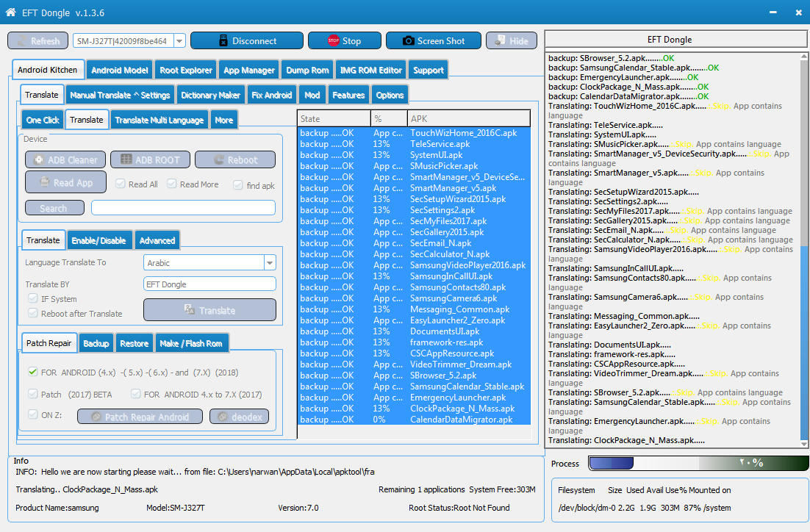The image size is (810, 532).
Task: Click the deodex button
Action: 239,417
